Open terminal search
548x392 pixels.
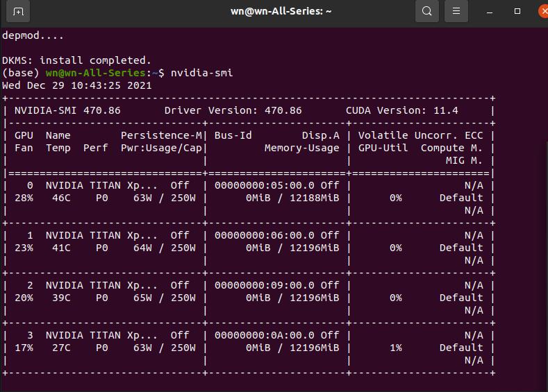tap(426, 11)
